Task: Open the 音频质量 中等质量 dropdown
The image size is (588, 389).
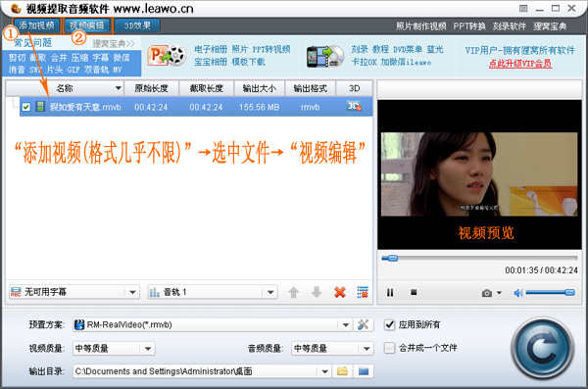Action: [332, 349]
